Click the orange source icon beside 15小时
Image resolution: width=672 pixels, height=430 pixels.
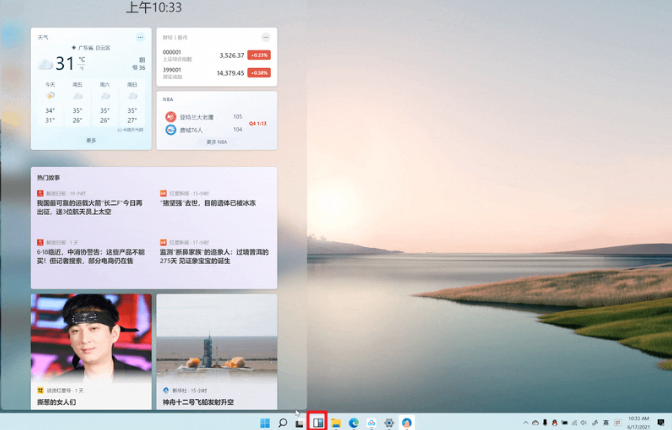[163, 193]
